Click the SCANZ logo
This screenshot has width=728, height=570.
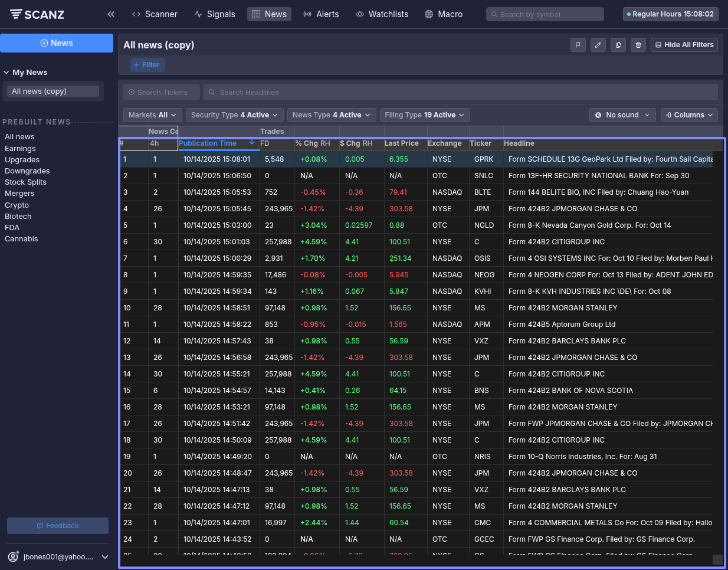pos(37,14)
